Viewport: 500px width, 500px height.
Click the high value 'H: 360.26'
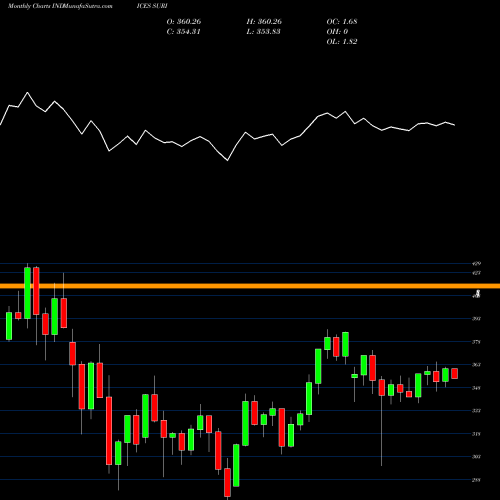[x=264, y=22]
